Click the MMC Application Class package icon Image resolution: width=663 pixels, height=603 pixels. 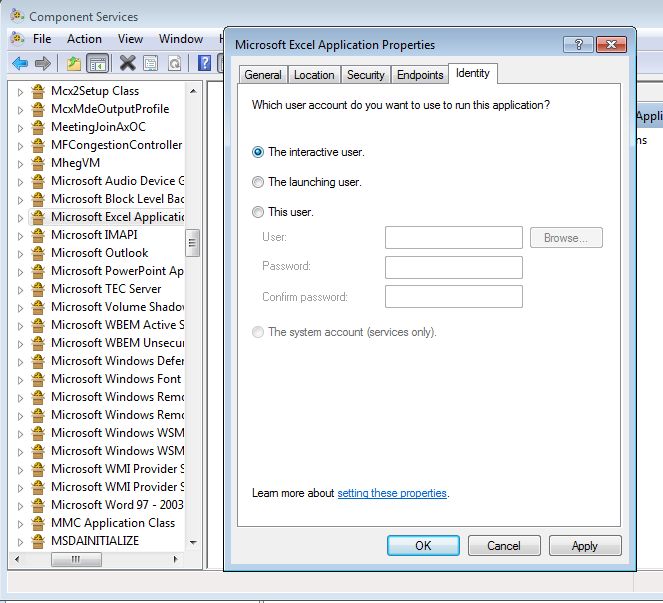(x=38, y=523)
